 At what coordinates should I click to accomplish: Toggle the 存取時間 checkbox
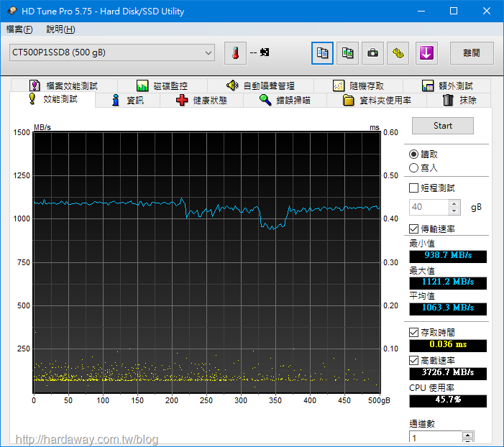[x=413, y=332]
